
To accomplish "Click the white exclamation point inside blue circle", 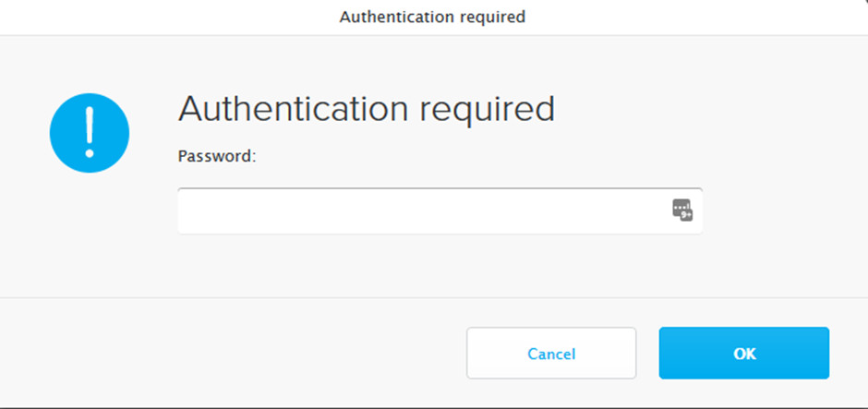I will (x=90, y=132).
